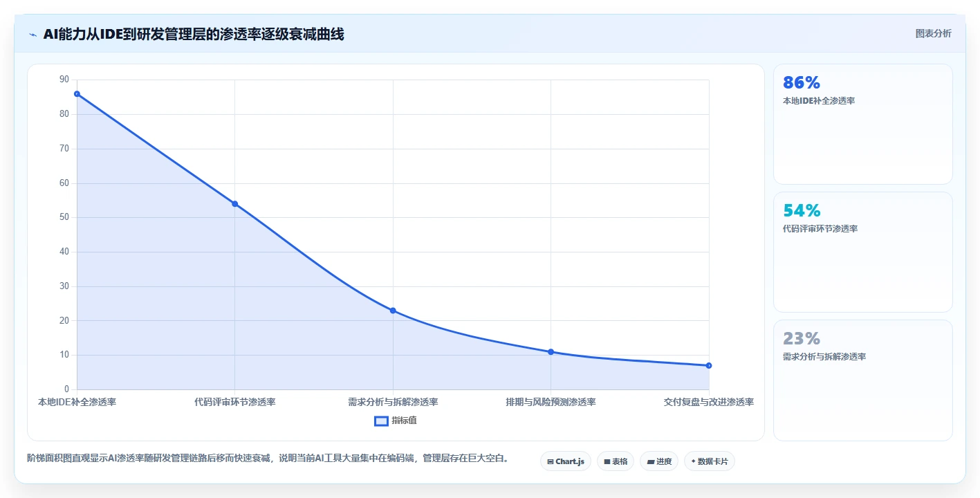Click the x-axis label 需求分析与拆解渗透率

(x=393, y=402)
